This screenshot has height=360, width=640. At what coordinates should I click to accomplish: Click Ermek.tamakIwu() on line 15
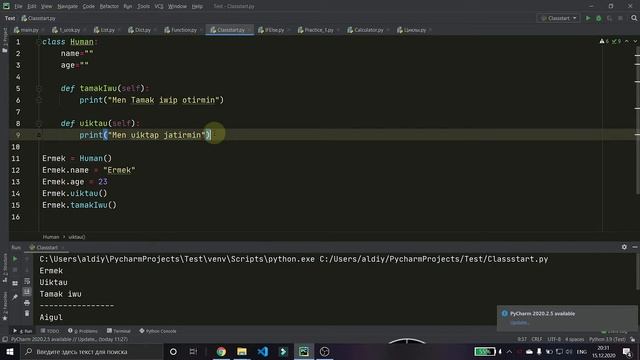tap(79, 205)
